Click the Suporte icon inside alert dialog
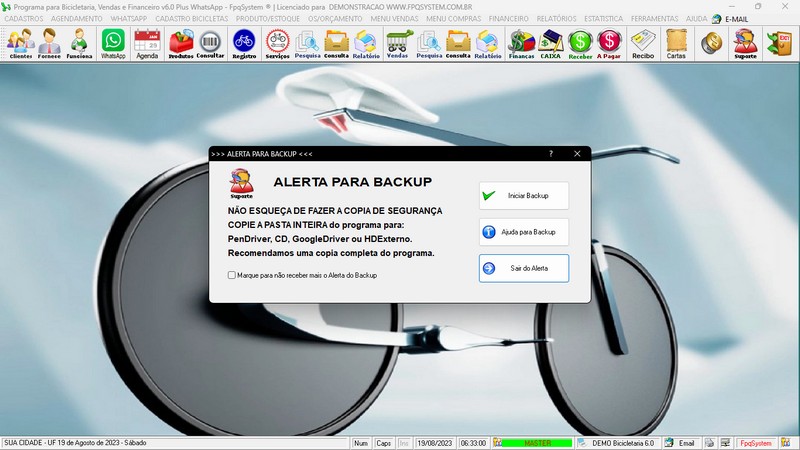 (241, 184)
